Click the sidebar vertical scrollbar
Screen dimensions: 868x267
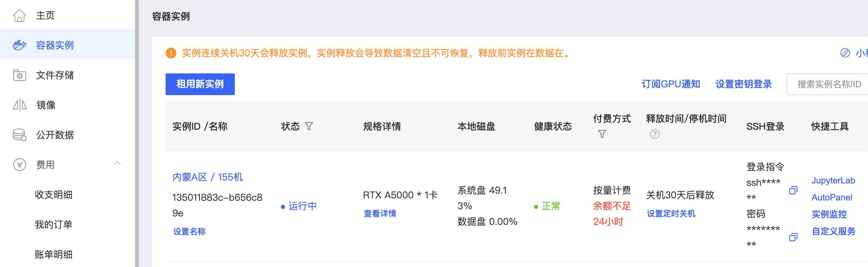click(x=137, y=133)
